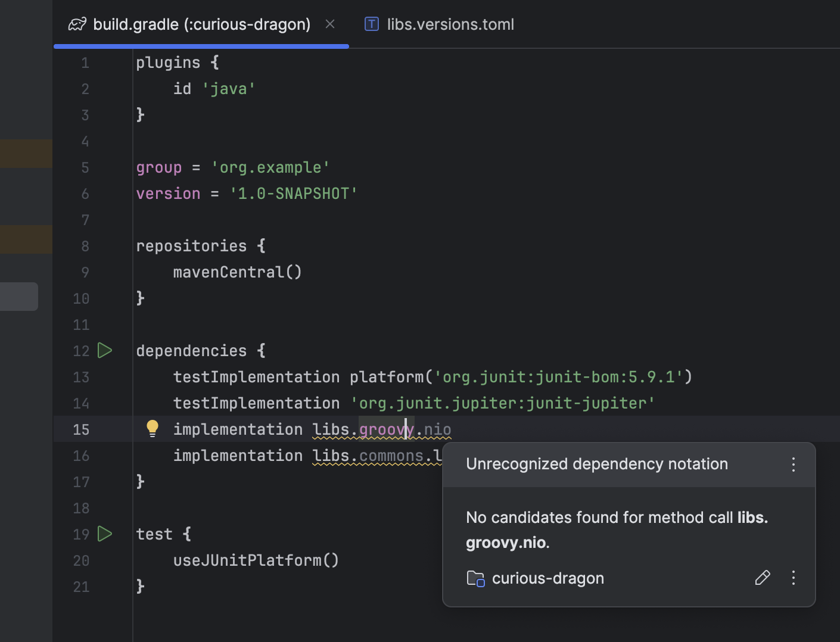Switch to the libs.versions.toml tab
The width and height of the screenshot is (840, 642).
coord(450,24)
